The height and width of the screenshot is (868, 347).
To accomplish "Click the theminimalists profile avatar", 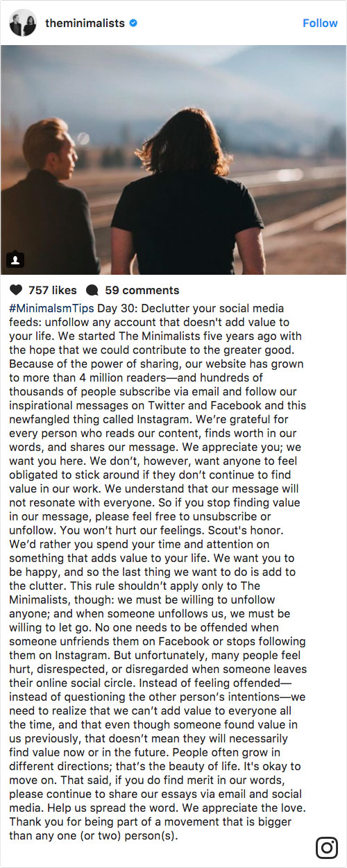I will (23, 23).
